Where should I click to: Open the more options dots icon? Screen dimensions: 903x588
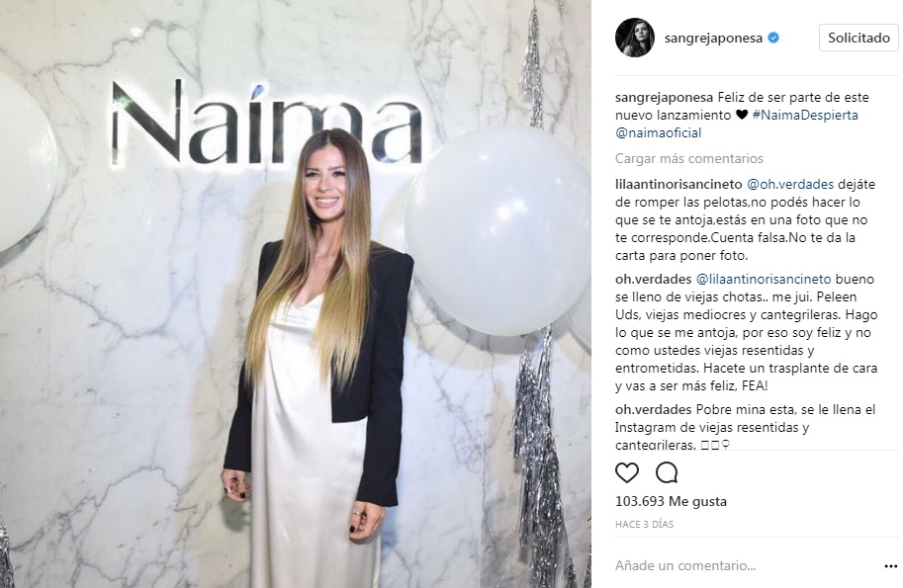click(890, 566)
